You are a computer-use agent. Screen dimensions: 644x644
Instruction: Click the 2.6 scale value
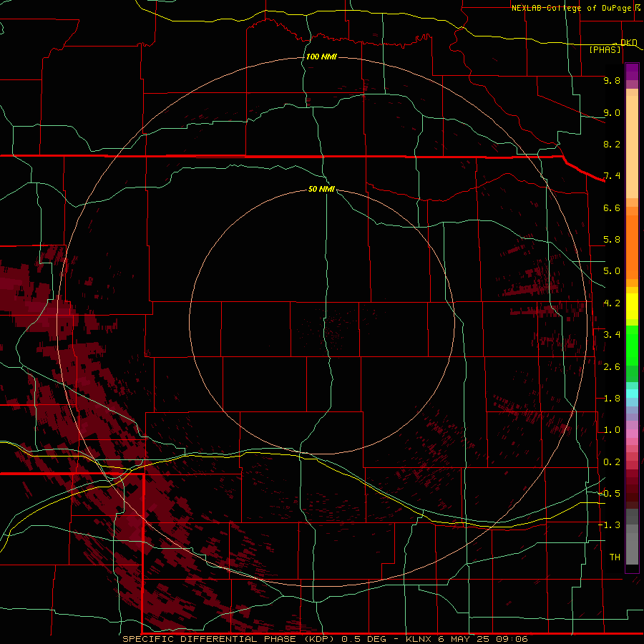click(x=612, y=367)
